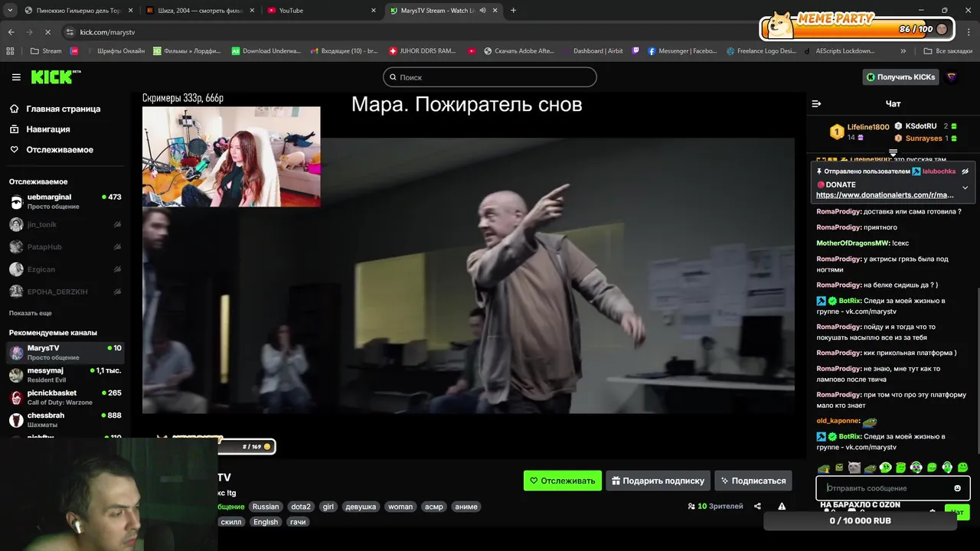Image resolution: width=980 pixels, height=551 pixels.
Task: Click Sunrayses in gift leaderboard
Action: click(923, 139)
